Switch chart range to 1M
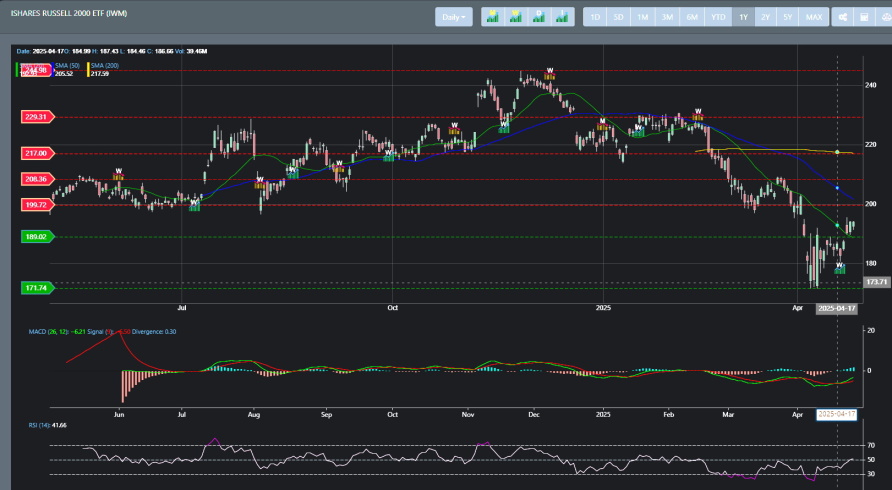This screenshot has height=490, width=892. pos(643,17)
